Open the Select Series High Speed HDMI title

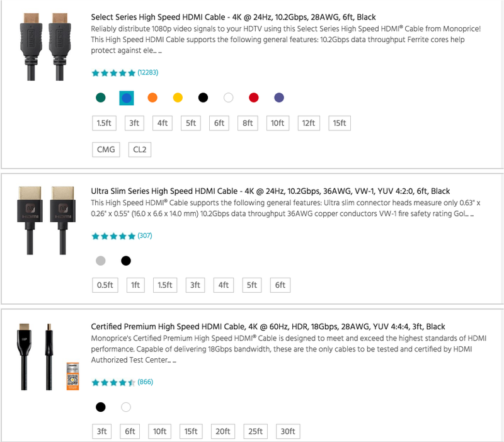pos(233,17)
